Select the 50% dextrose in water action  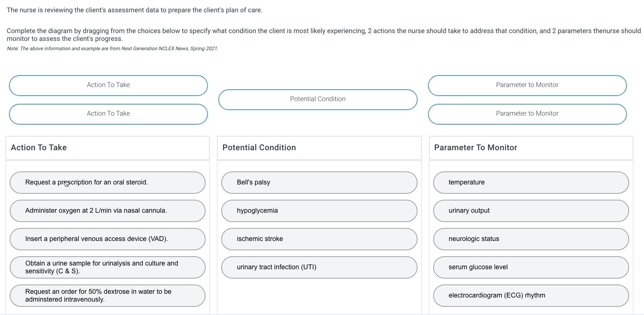(107, 295)
